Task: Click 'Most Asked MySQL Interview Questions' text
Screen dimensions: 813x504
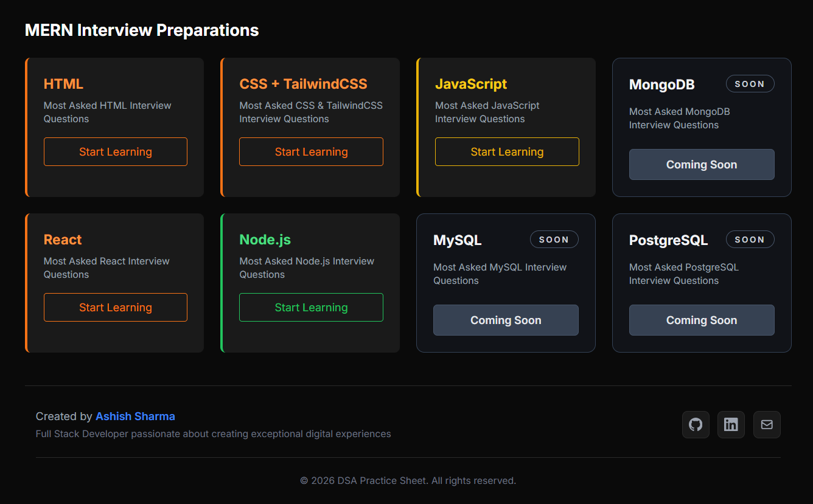Action: point(500,274)
